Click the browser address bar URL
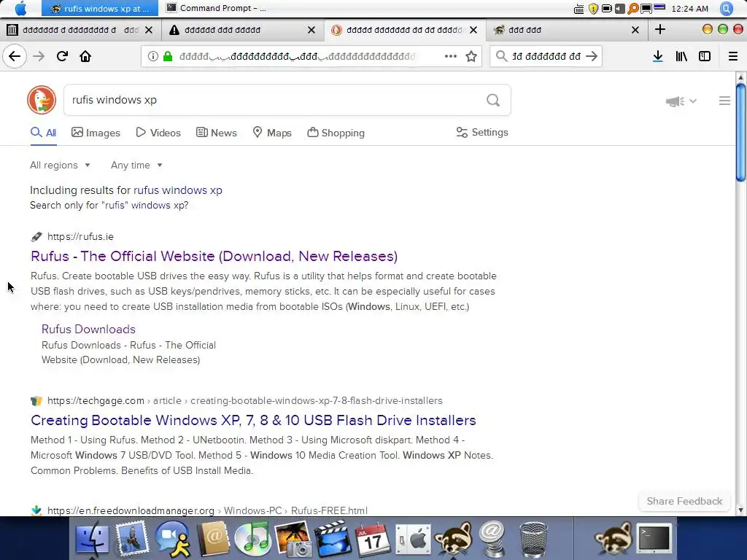Screen dimensions: 747x560 coord(298,56)
